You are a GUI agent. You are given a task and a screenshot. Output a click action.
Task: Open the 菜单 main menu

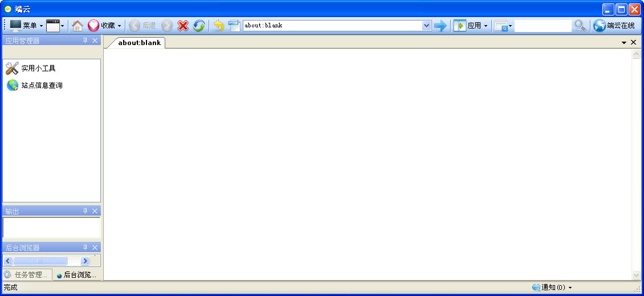coord(26,26)
